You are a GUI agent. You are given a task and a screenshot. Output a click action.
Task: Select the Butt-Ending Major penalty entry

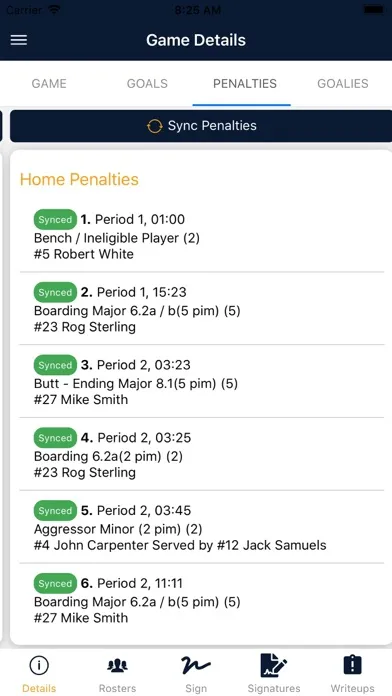click(x=202, y=381)
